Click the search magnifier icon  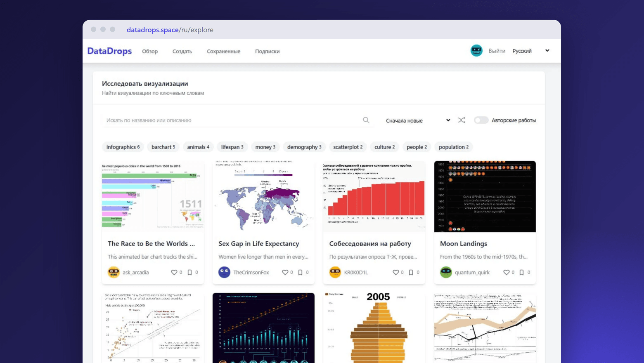coord(366,120)
